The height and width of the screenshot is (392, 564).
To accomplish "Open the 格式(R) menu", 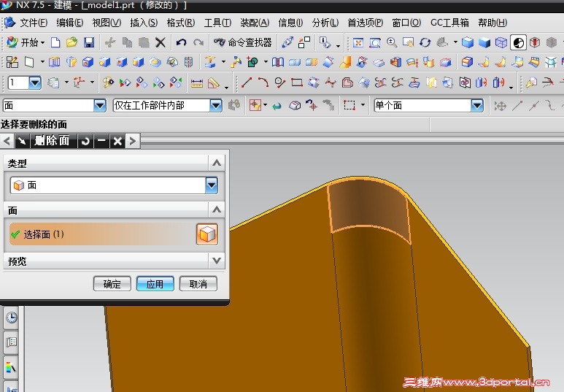I will (180, 23).
